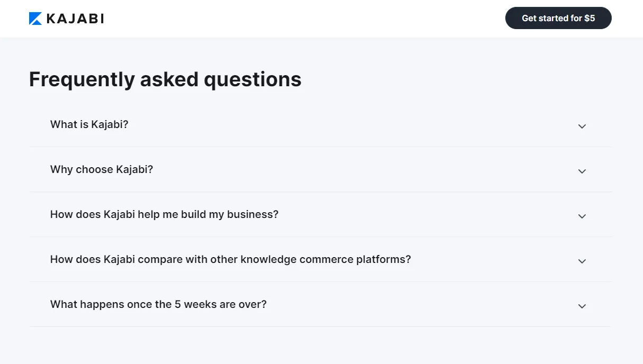643x364 pixels.
Task: Click the blue Kajabi K logo mark
Action: (35, 19)
